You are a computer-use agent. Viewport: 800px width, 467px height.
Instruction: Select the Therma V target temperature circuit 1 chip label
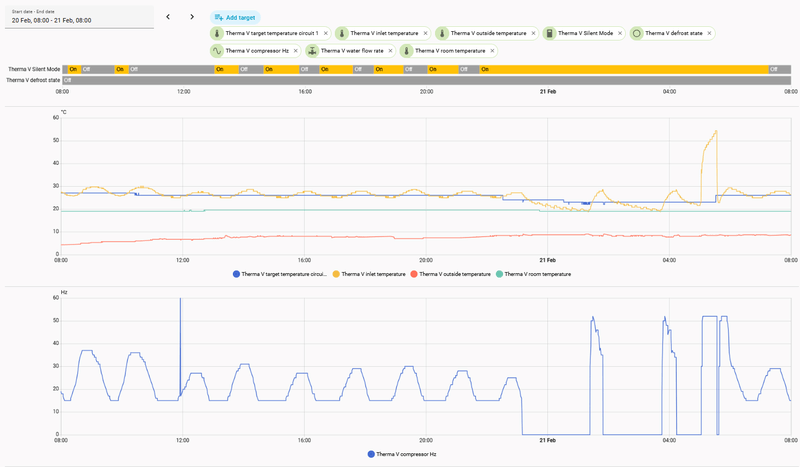click(271, 33)
